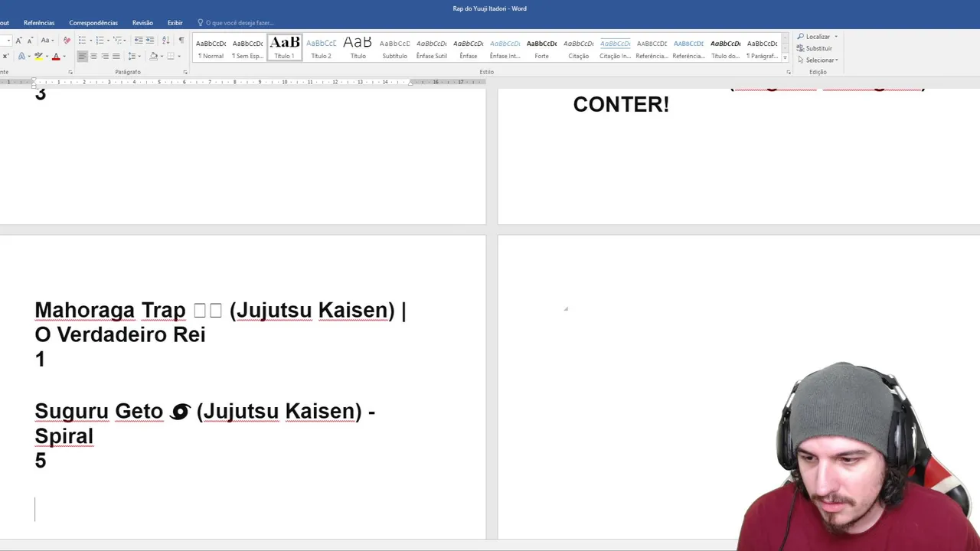
Task: Click the word 'CONTER!' in the document
Action: (x=621, y=105)
